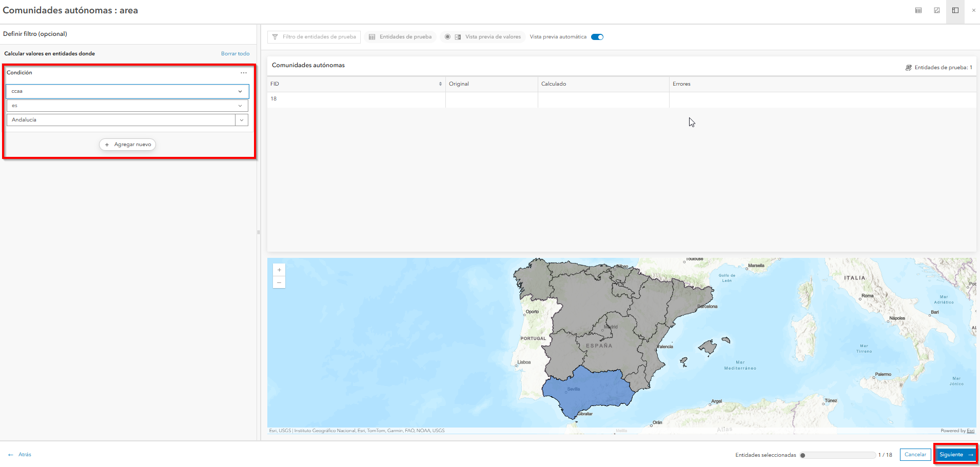The width and height of the screenshot is (980, 467).
Task: Zoom in on the map
Action: (x=279, y=270)
